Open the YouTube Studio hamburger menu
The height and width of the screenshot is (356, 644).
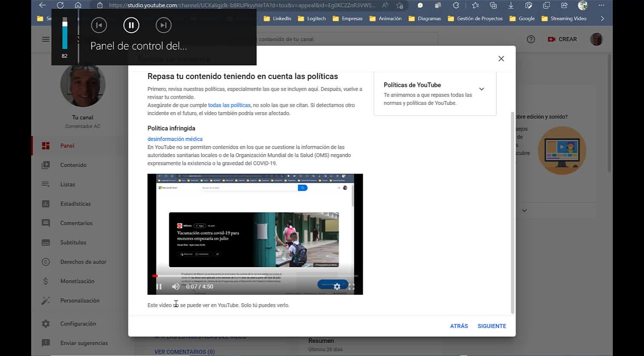point(46,39)
